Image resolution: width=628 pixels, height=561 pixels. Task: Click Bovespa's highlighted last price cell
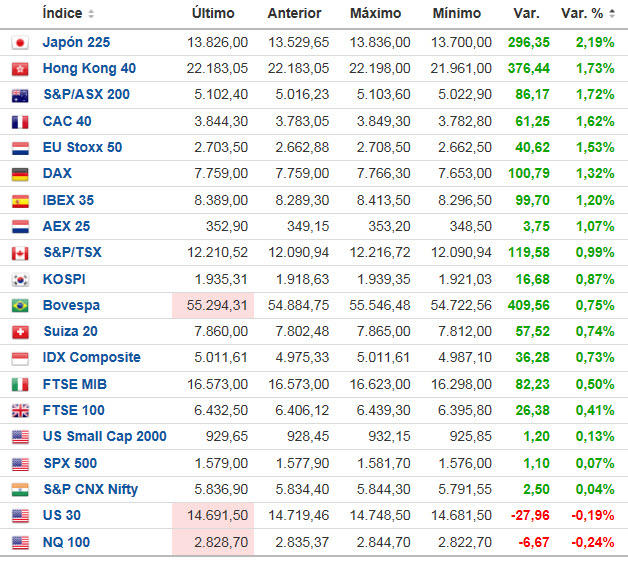click(x=211, y=305)
